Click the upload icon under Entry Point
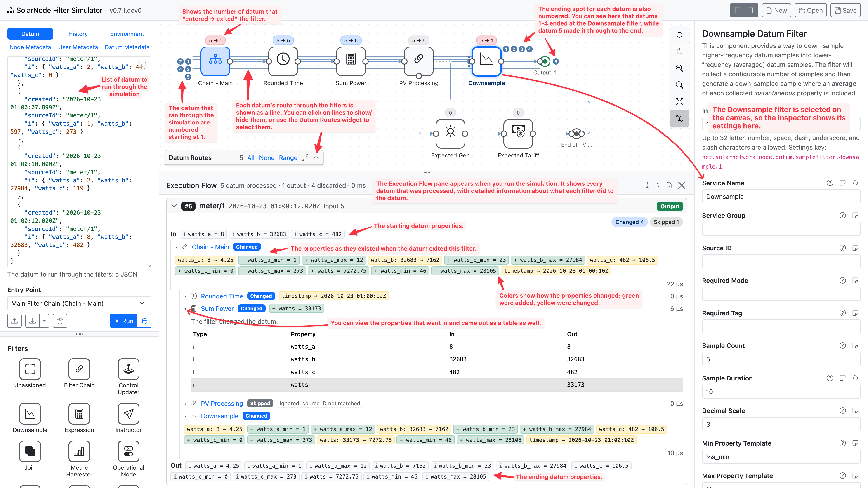 pyautogui.click(x=14, y=321)
